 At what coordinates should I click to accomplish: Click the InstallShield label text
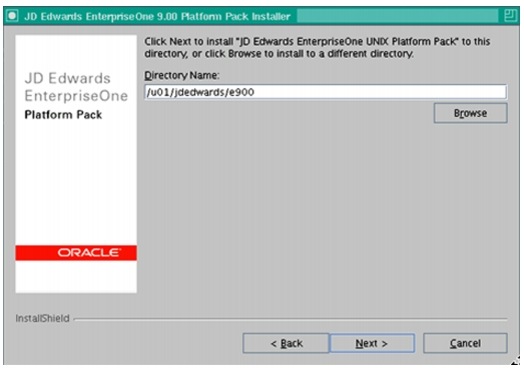tap(42, 318)
